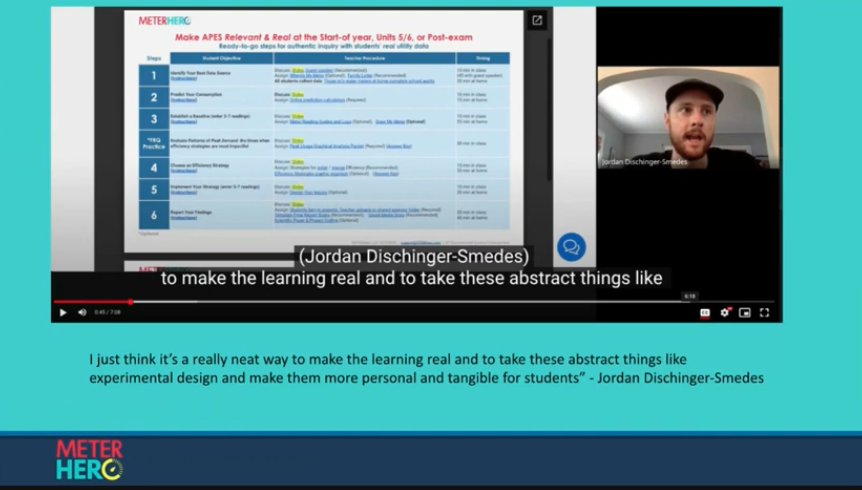This screenshot has height=490, width=862.
Task: Click the red playhead on the progress bar
Action: click(x=130, y=301)
